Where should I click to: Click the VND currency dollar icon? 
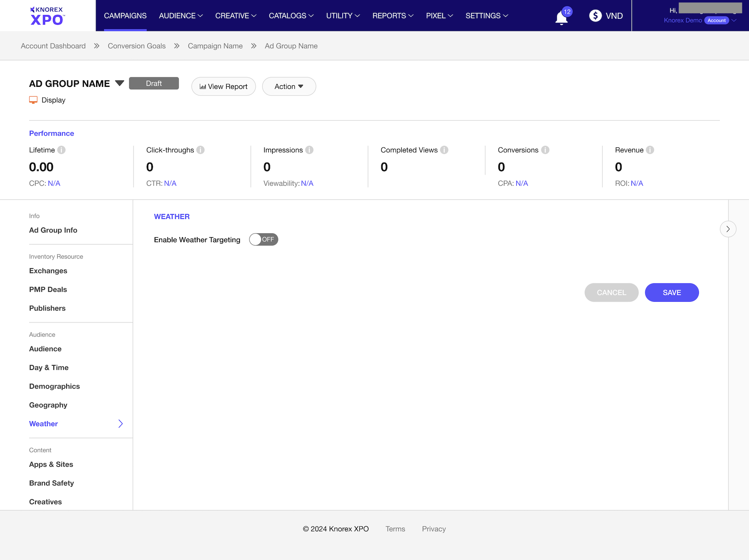595,16
